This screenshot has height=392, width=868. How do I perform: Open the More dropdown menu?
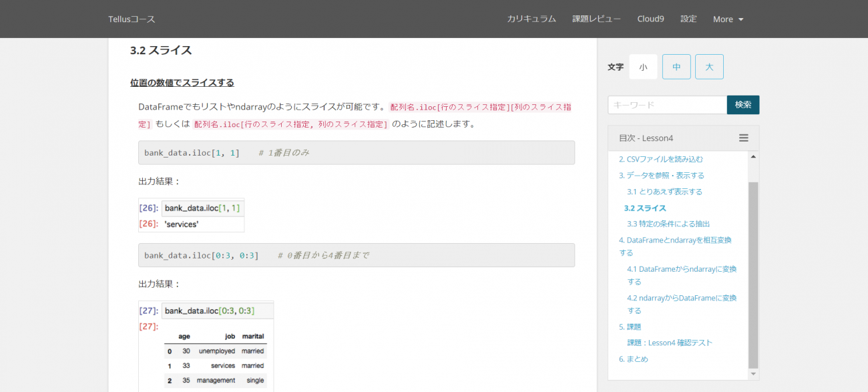[728, 19]
